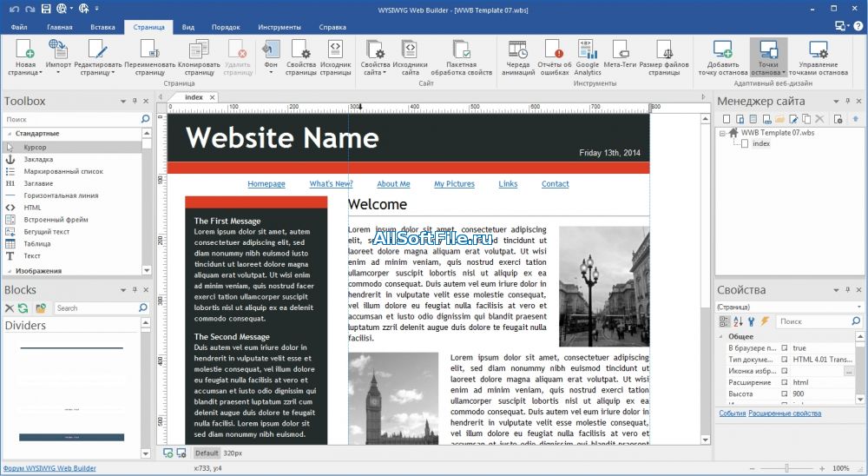
Task: Open the Файл menu
Action: point(19,27)
